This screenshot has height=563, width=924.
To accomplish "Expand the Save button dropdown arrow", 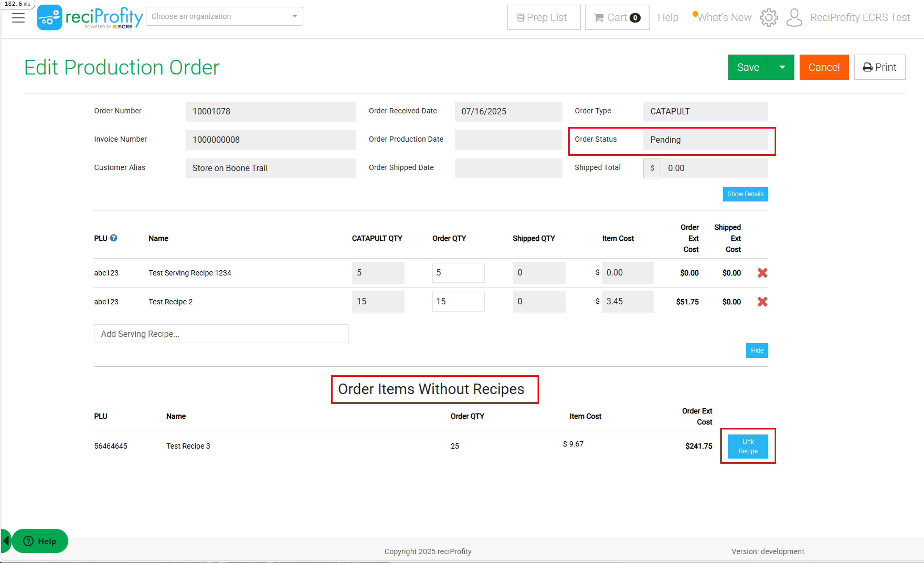I will click(x=782, y=67).
